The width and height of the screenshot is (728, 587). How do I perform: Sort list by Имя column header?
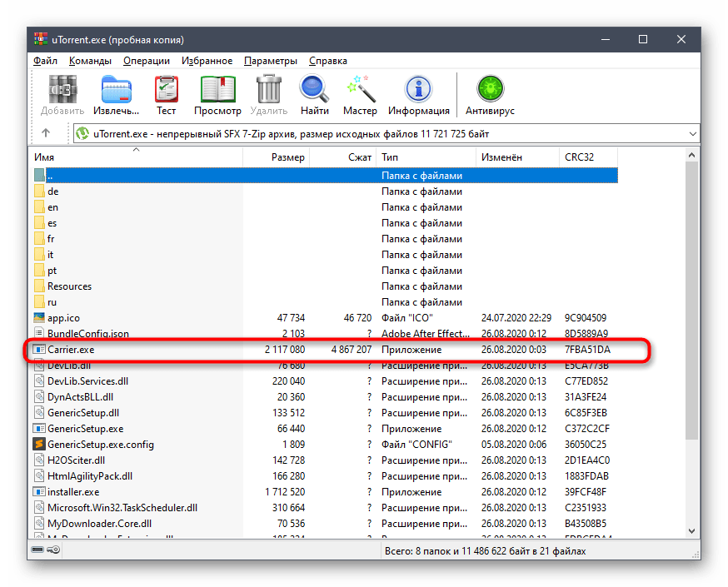45,157
